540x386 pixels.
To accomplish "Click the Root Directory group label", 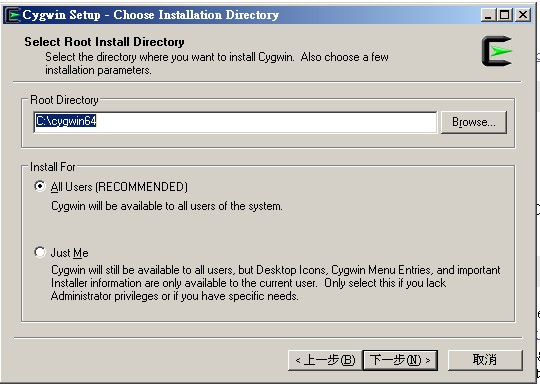I will pos(64,100).
